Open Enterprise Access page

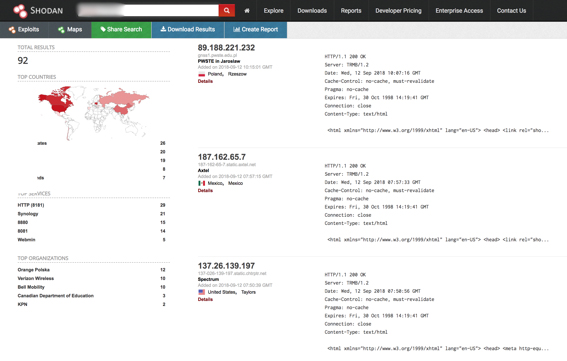[x=459, y=11]
